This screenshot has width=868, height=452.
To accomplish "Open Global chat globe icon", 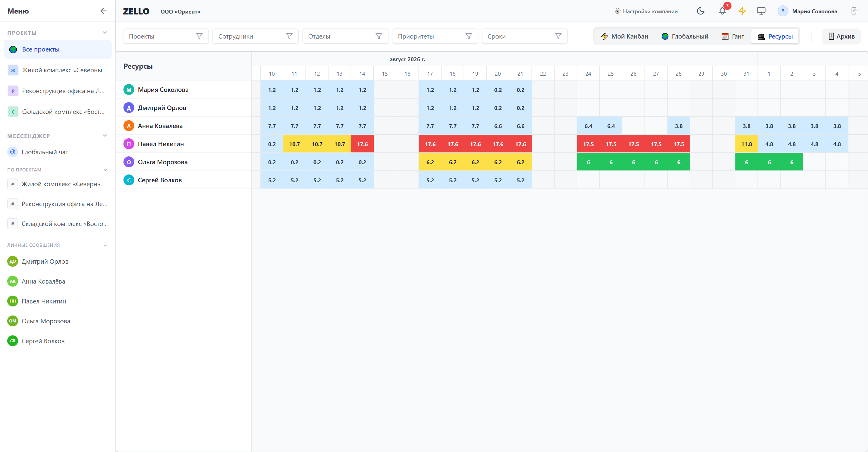I will click(x=12, y=152).
